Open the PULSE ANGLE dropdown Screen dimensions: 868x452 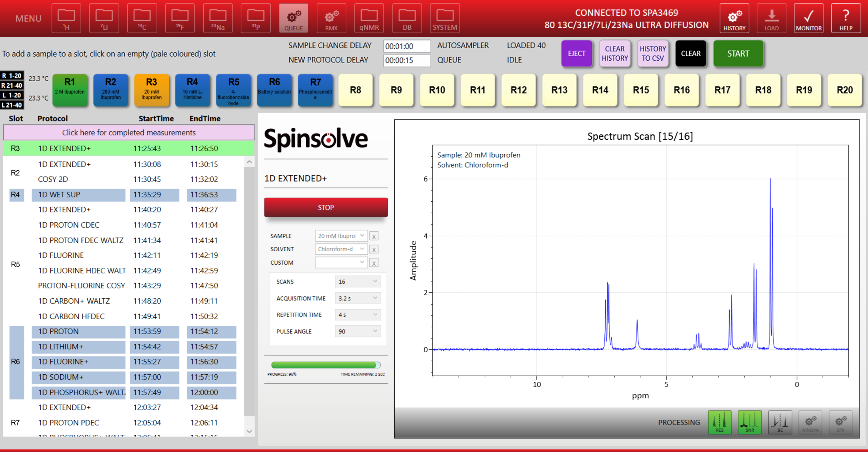tap(358, 331)
